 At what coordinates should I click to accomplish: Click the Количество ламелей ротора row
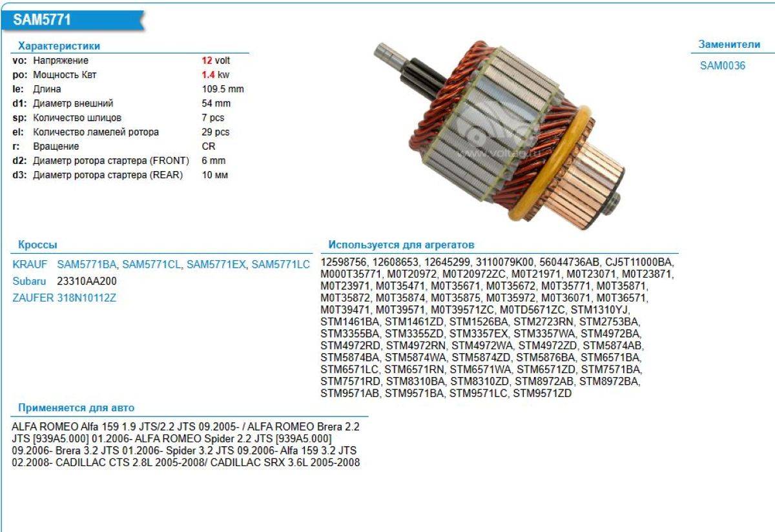96,132
